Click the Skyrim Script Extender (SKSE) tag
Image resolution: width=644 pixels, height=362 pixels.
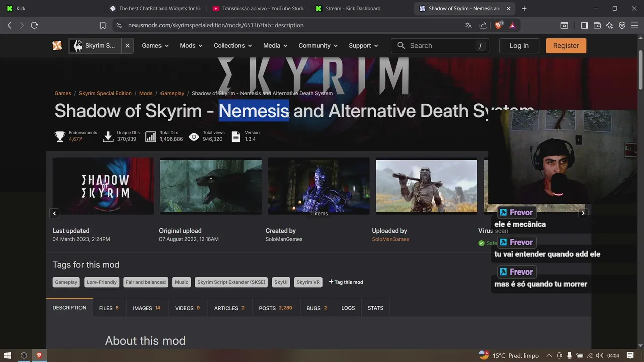pyautogui.click(x=231, y=282)
